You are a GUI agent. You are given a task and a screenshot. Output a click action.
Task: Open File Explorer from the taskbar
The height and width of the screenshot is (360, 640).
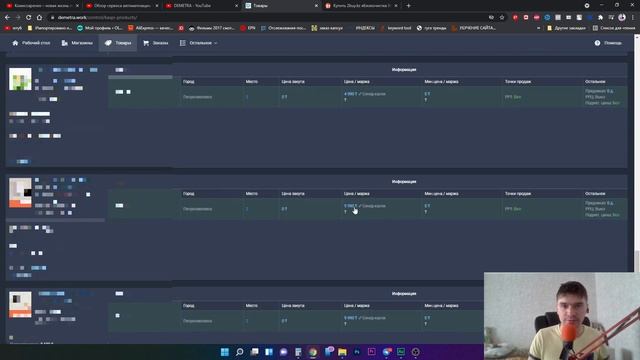tap(342, 352)
